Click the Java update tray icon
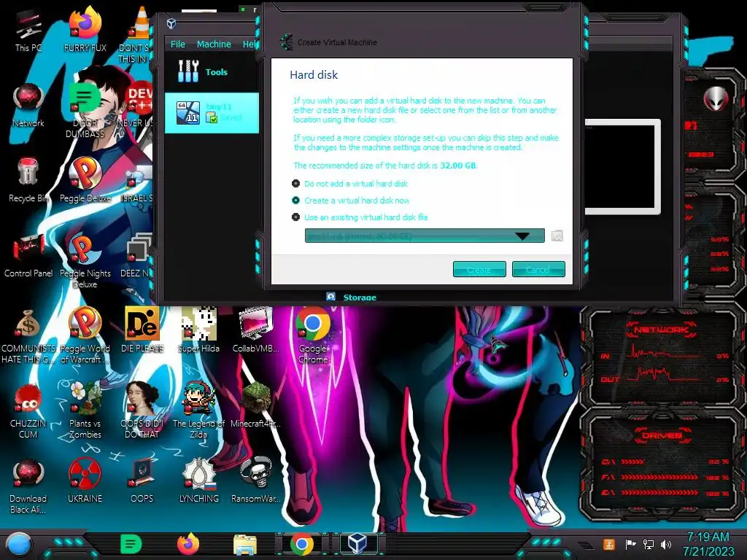Viewport: 747px width, 560px height. click(x=609, y=544)
